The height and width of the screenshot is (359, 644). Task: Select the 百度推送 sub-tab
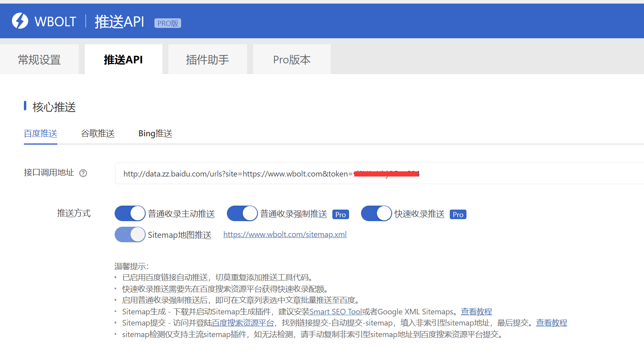click(x=40, y=133)
